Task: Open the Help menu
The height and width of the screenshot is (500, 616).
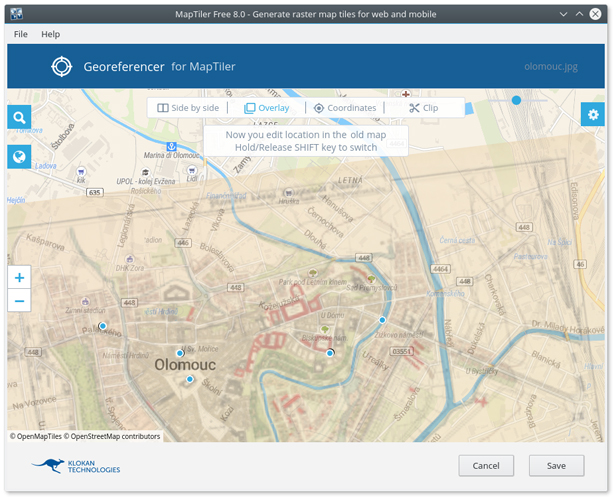Action: pyautogui.click(x=50, y=34)
